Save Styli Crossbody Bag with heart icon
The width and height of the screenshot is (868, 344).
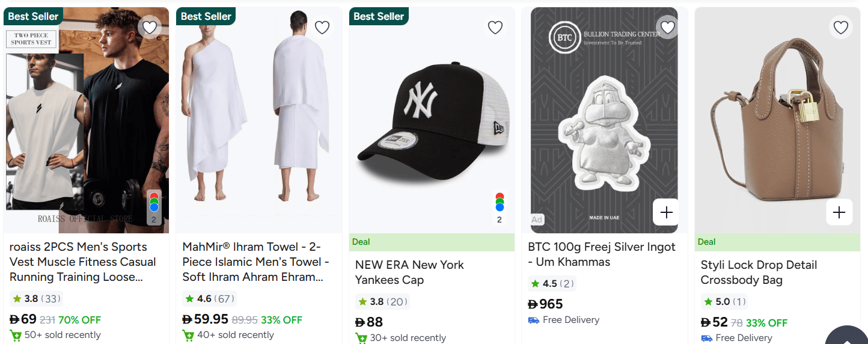[840, 27]
